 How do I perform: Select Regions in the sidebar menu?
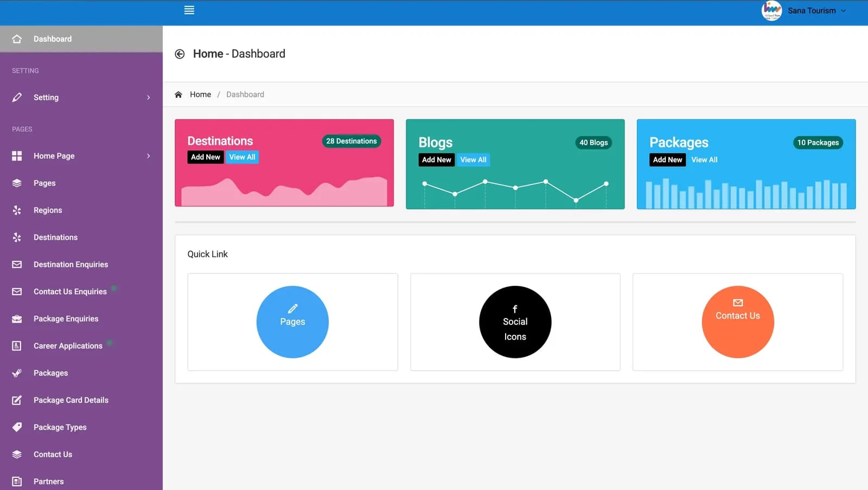click(x=81, y=210)
